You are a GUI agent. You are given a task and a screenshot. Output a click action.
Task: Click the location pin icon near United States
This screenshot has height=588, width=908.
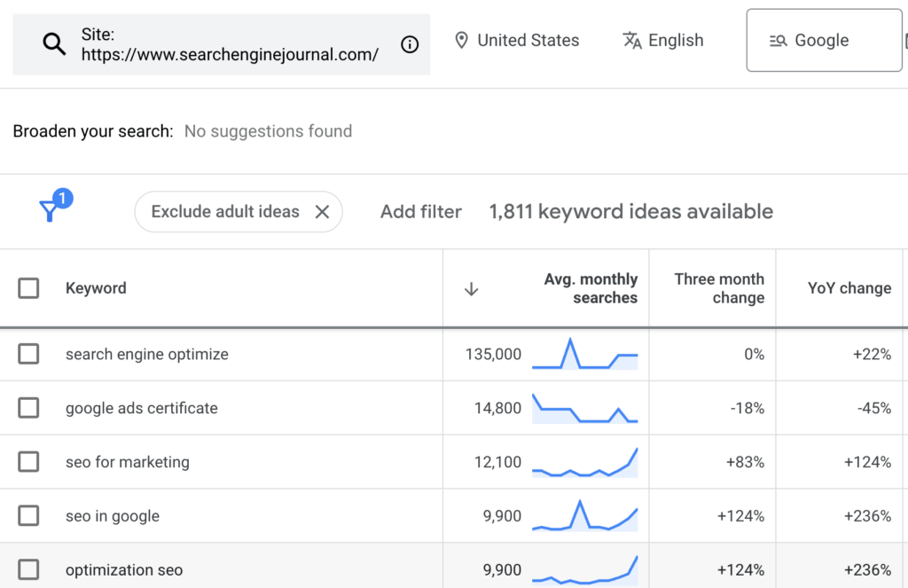tap(461, 40)
